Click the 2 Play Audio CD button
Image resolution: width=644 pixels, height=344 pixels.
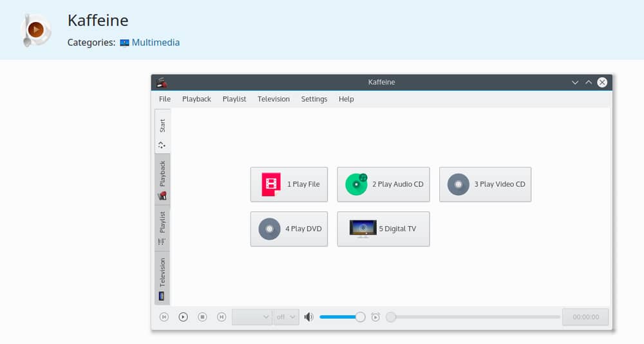point(383,184)
